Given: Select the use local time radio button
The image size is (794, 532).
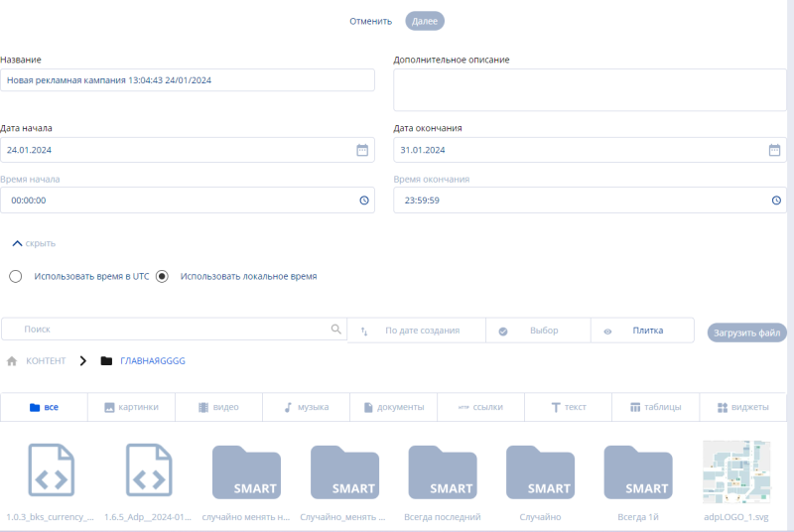Looking at the screenshot, I should point(163,276).
